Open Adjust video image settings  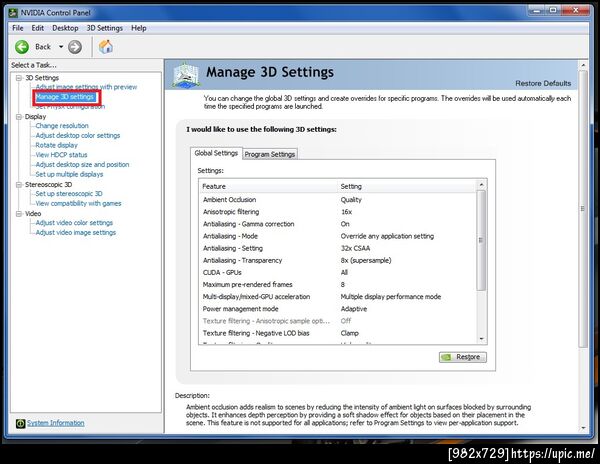pyautogui.click(x=75, y=233)
